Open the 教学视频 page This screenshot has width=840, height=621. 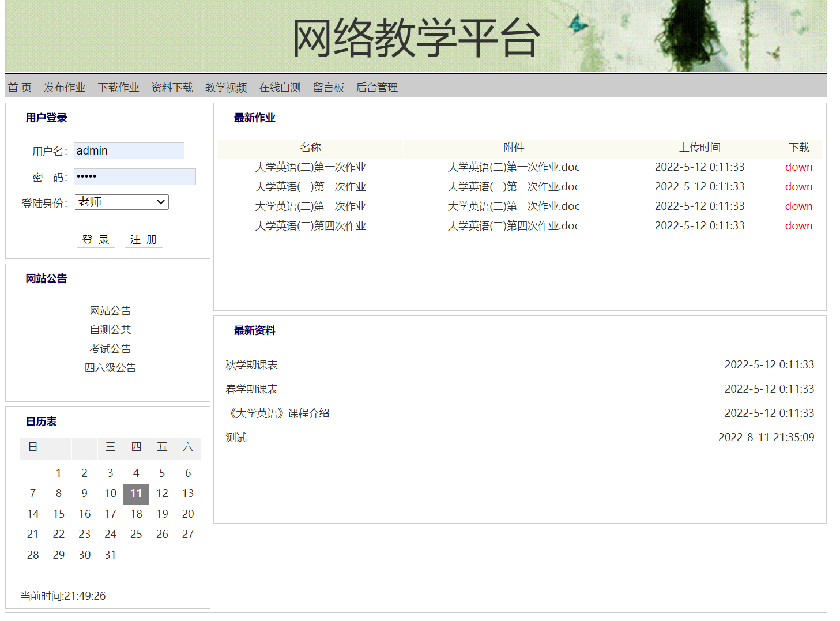coord(225,87)
